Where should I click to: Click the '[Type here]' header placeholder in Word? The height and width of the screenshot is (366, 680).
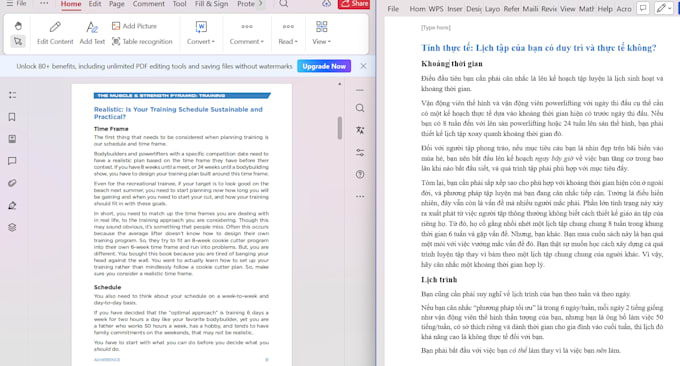coord(435,27)
